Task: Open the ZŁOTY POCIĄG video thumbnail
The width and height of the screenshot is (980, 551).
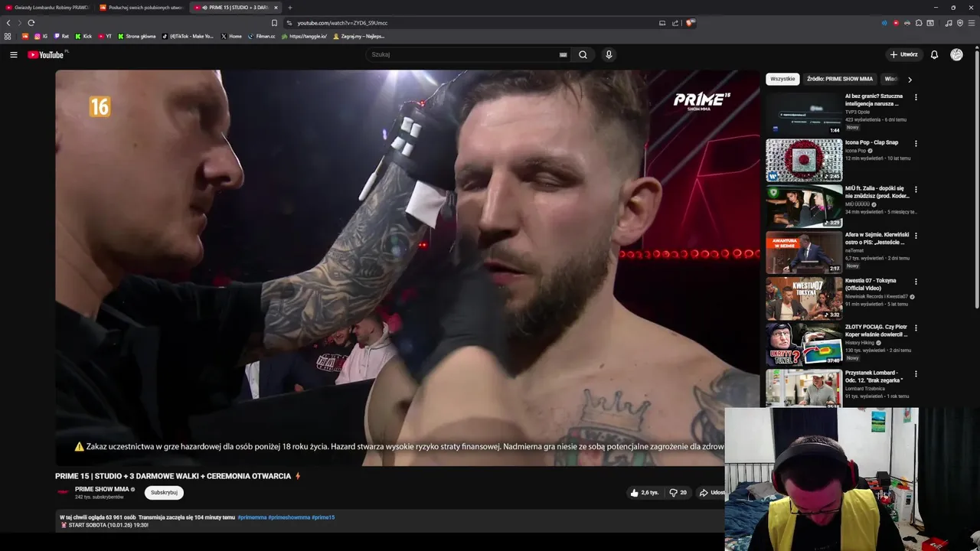Action: 804,344
